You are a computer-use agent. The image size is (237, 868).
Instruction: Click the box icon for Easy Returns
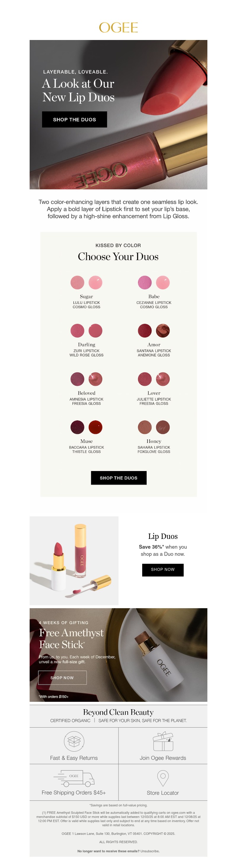coord(74,741)
